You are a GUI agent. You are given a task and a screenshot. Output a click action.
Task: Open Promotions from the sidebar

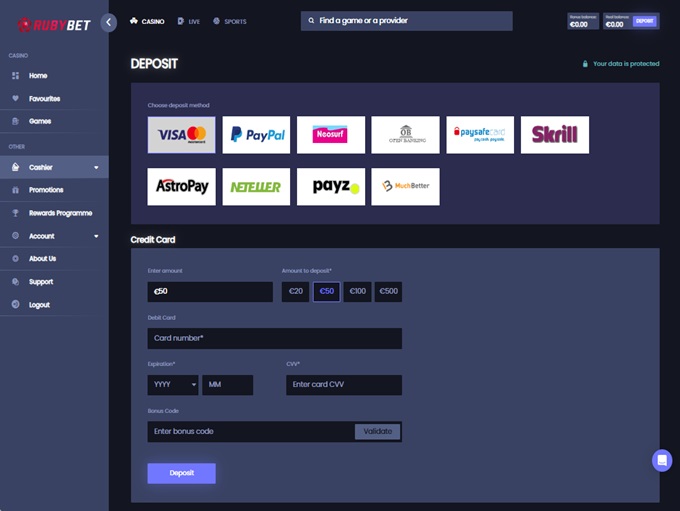coord(46,190)
